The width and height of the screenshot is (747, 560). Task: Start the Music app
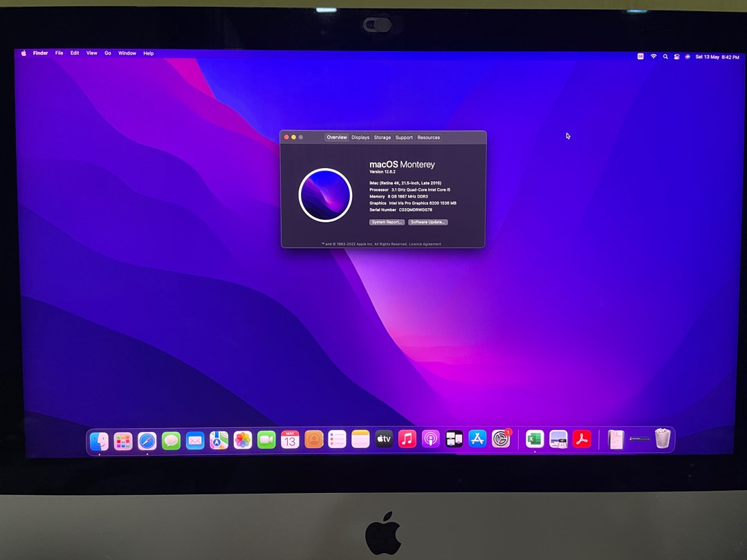pos(407,439)
